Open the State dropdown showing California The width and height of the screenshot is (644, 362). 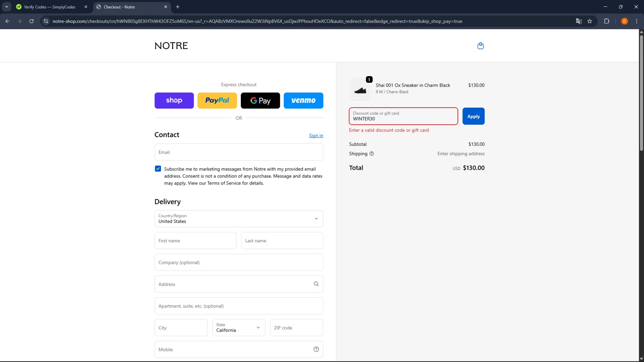(239, 328)
